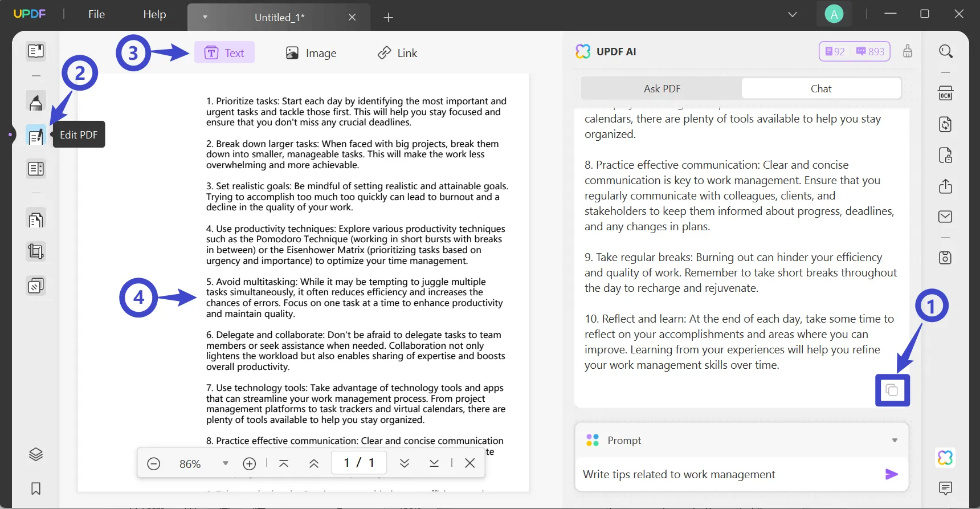Open the user account avatar
This screenshot has width=980, height=509.
(834, 14)
